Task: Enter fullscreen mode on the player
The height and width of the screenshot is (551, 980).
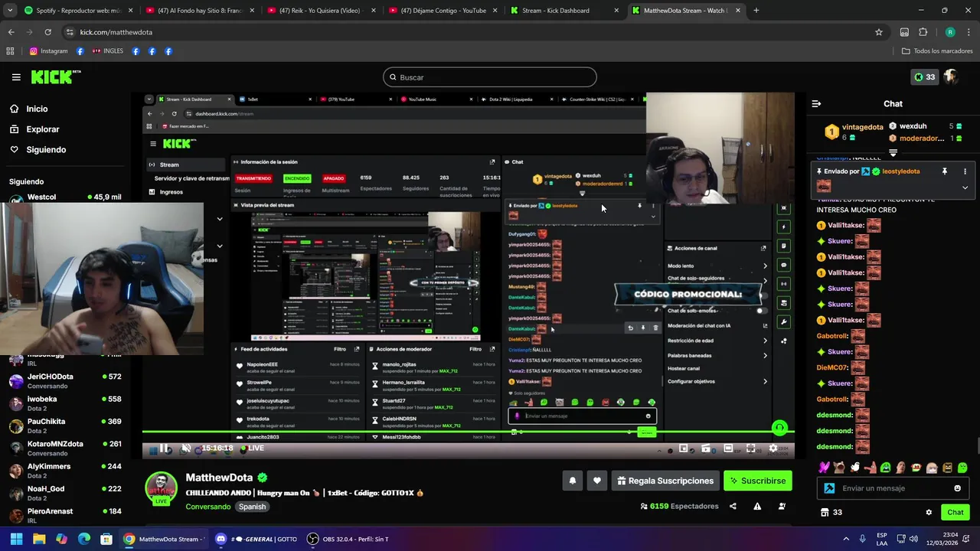Action: click(751, 448)
